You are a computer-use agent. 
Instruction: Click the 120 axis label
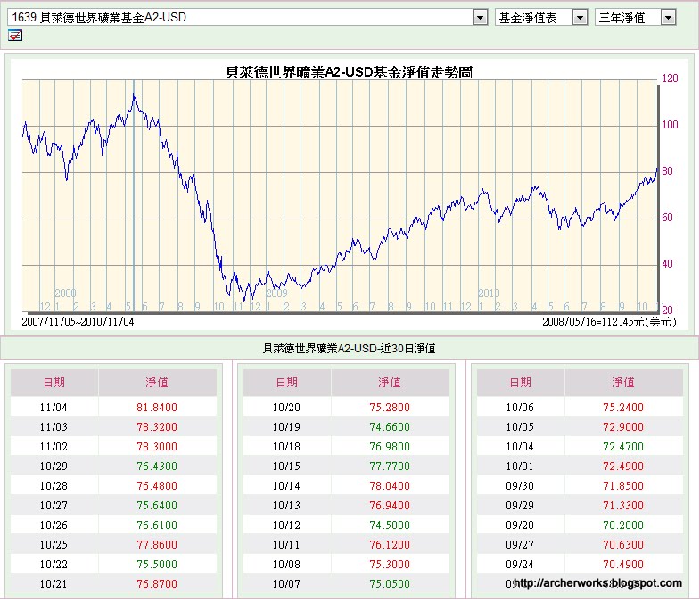pos(670,78)
